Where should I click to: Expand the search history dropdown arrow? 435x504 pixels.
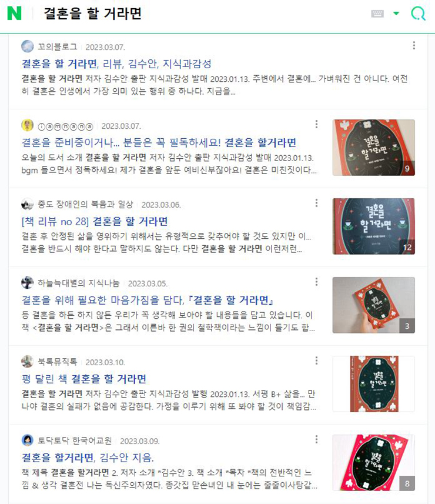[x=396, y=14]
